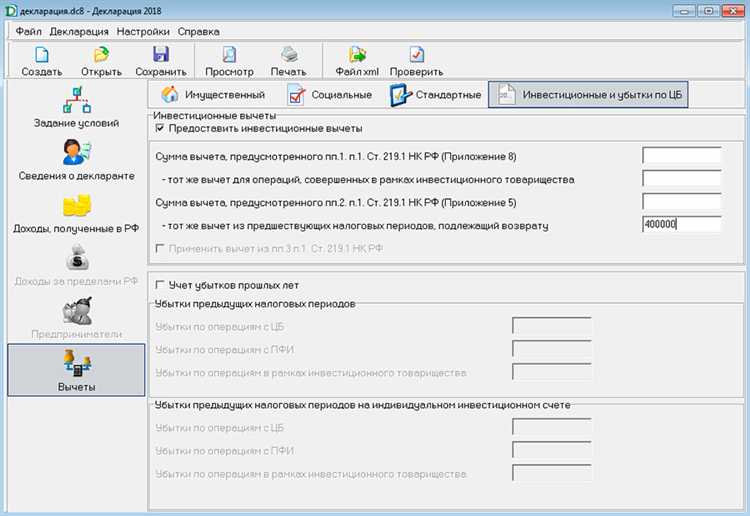Export with the Файл xml icon
Screen dimensions: 750x516
[x=357, y=59]
